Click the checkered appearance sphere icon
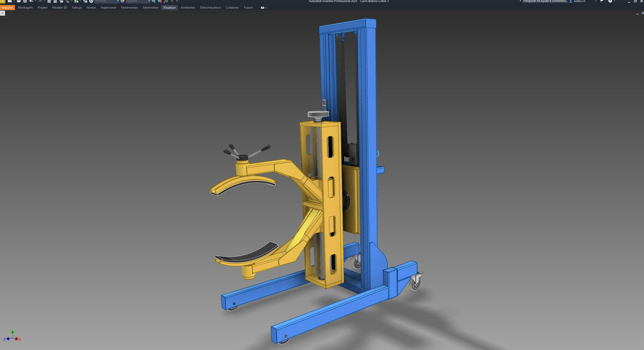Image resolution: width=644 pixels, height=350 pixels. (91, 1)
